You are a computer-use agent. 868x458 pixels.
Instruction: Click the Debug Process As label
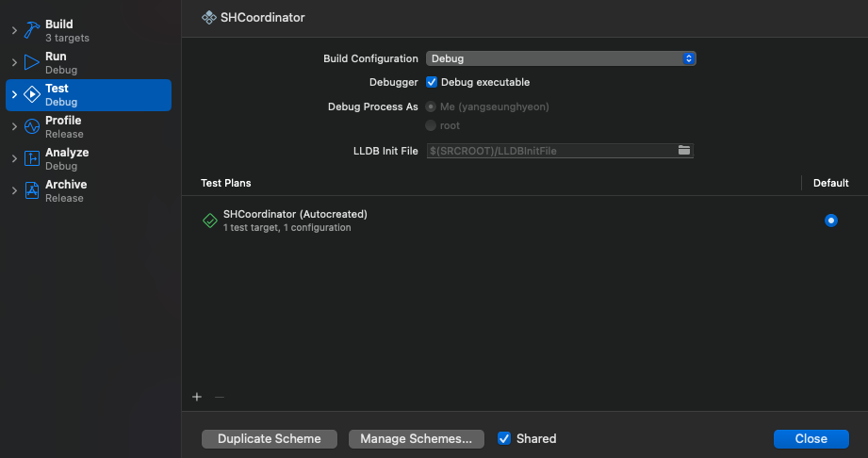click(x=372, y=106)
